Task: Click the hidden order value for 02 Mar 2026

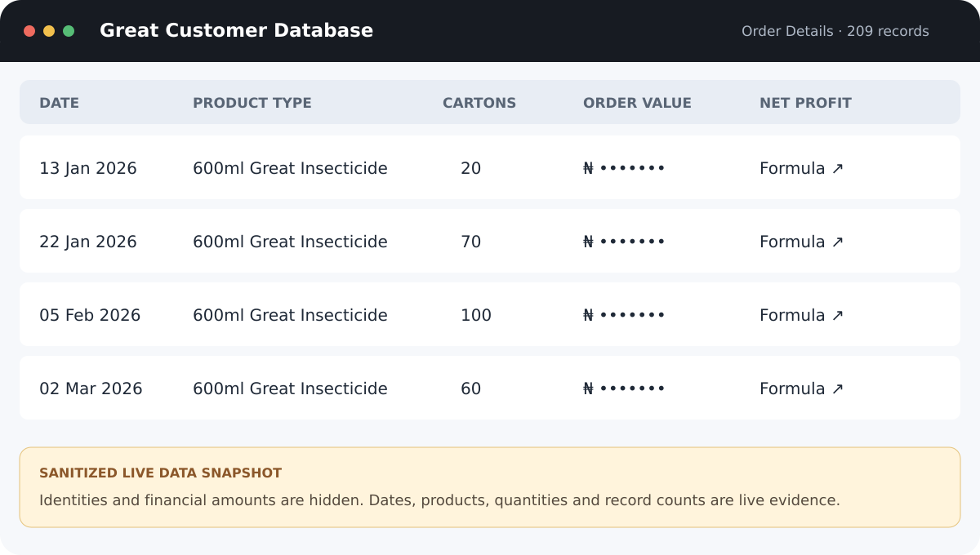Action: 624,388
